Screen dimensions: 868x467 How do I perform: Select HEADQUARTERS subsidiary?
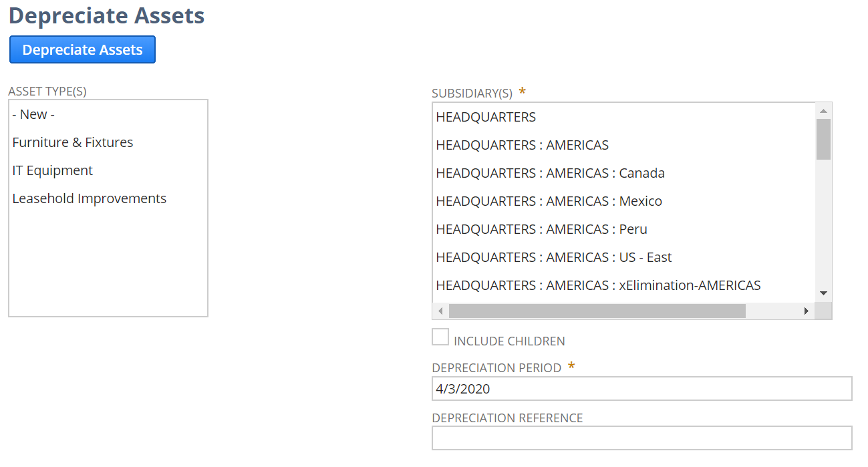pos(624,117)
